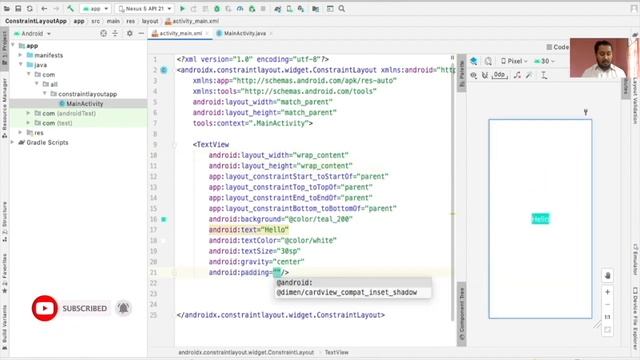Expand the com (androidTest) package
Screen dimensions: 640x360
28,113
